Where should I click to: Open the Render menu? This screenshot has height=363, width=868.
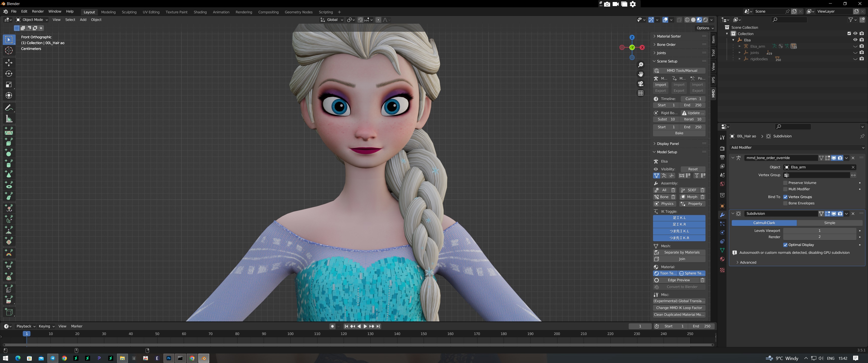(x=38, y=11)
